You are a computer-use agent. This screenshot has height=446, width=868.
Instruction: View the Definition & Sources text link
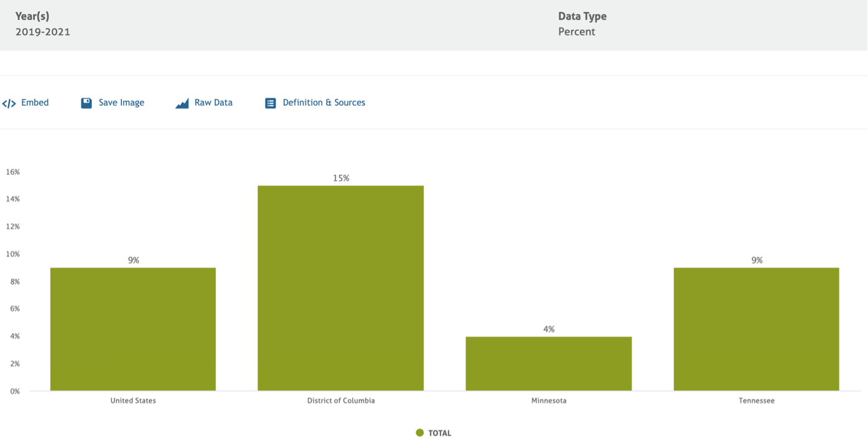tap(324, 103)
